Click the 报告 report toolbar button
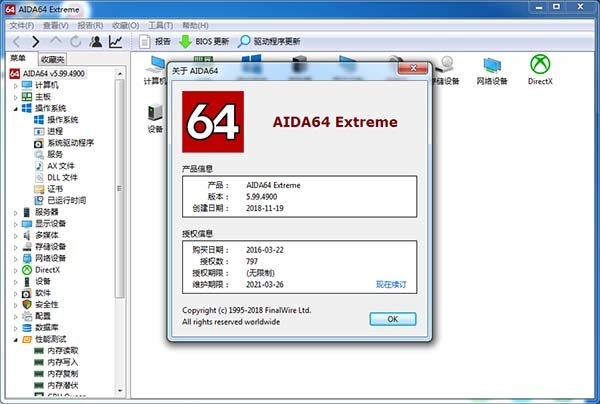Image resolution: width=600 pixels, height=404 pixels. point(155,41)
